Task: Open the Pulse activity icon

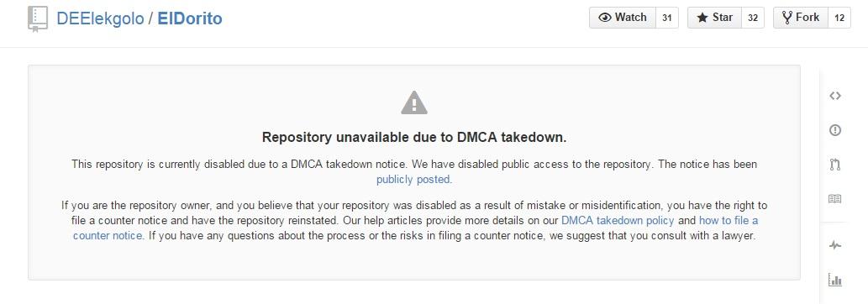Action: point(834,245)
